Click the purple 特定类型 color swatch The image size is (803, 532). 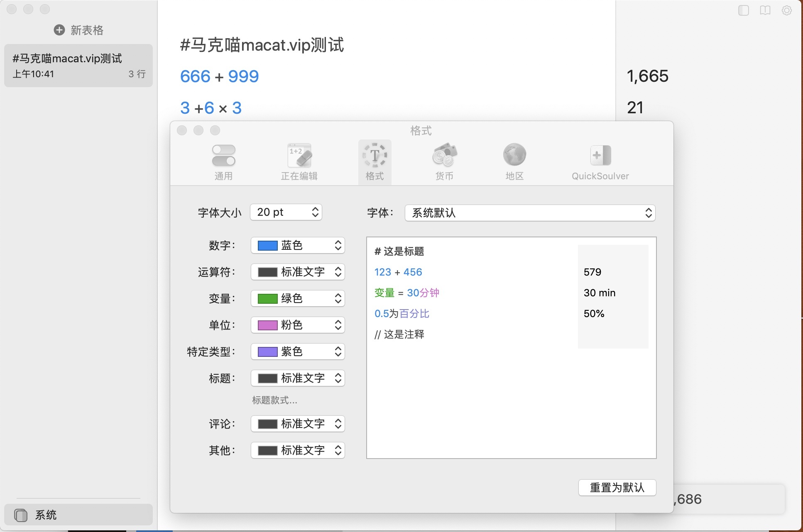pyautogui.click(x=267, y=352)
